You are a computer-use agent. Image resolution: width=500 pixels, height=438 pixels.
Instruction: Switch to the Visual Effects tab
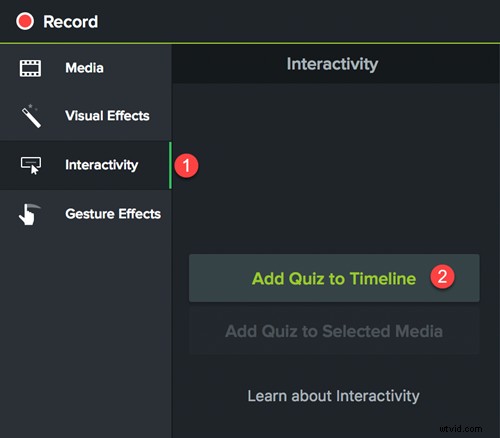(107, 116)
